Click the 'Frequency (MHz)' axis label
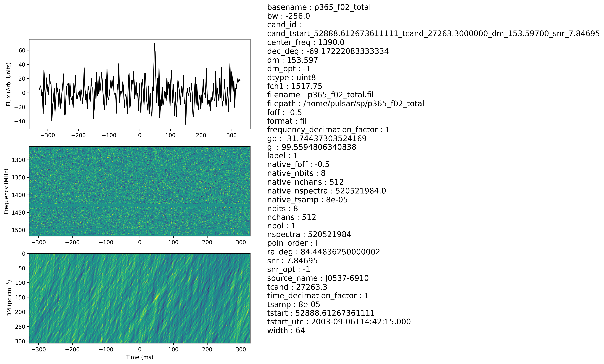This screenshot has width=604, height=364. click(x=6, y=191)
